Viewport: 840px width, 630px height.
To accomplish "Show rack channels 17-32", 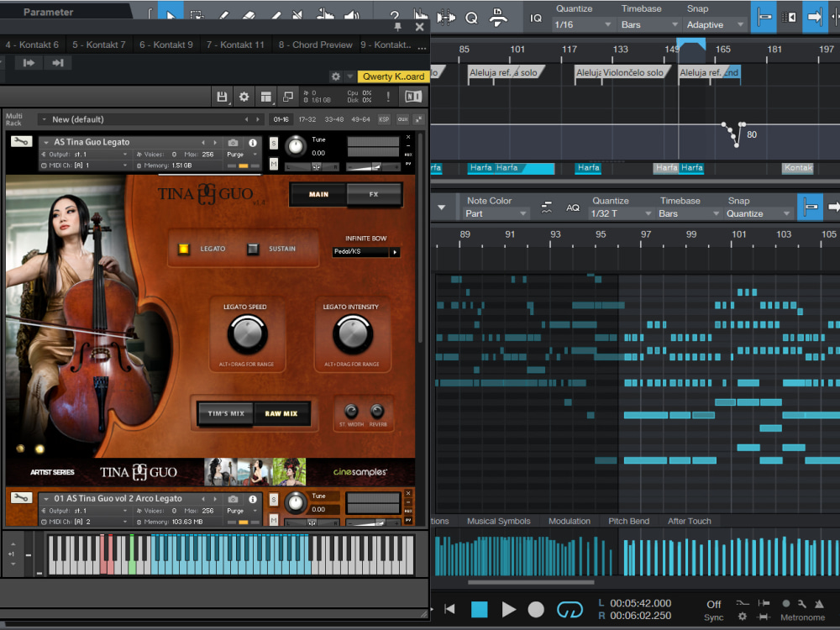I will coord(307,119).
